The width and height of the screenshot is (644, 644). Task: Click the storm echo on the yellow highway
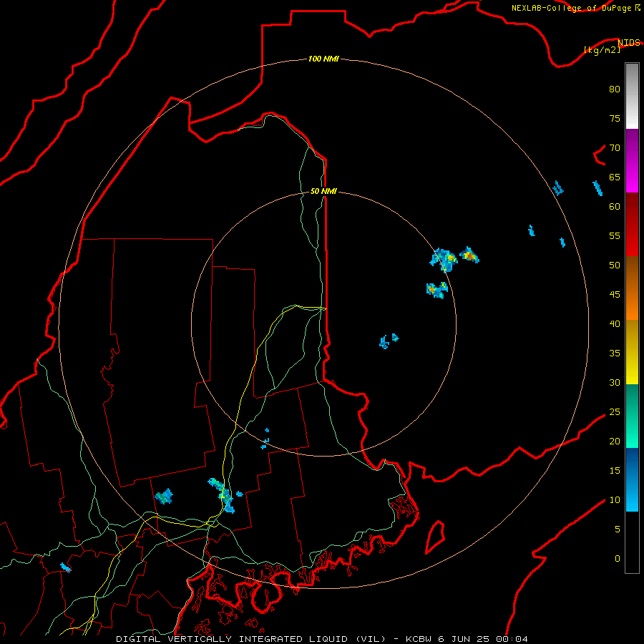223,495
